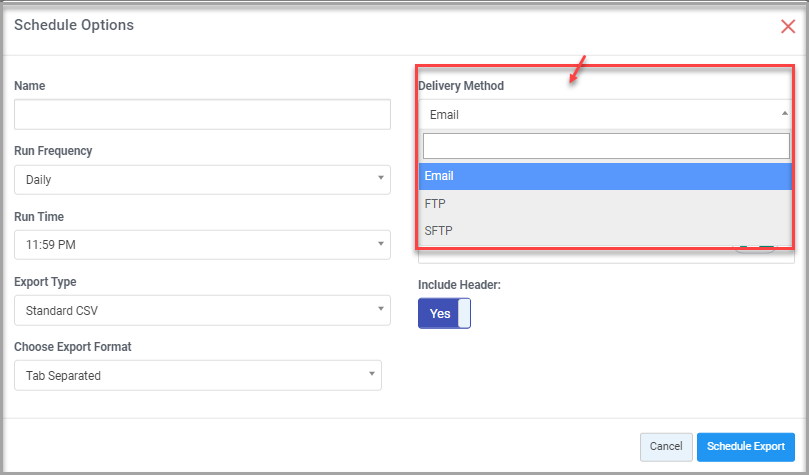The height and width of the screenshot is (475, 809).
Task: Open the Run Time dropdown
Action: click(202, 244)
